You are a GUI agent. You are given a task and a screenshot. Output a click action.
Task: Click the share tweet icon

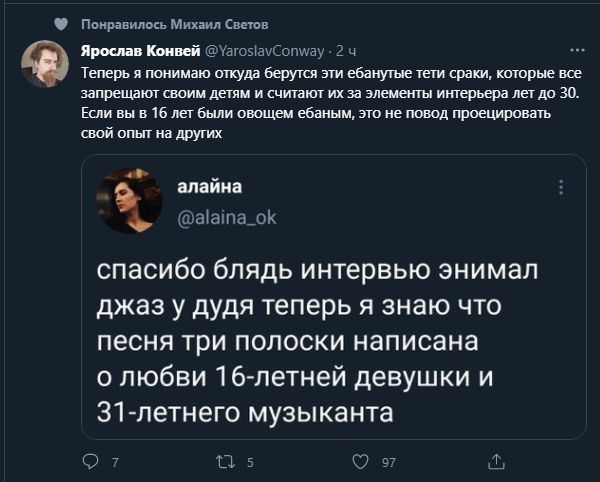pyautogui.click(x=496, y=462)
